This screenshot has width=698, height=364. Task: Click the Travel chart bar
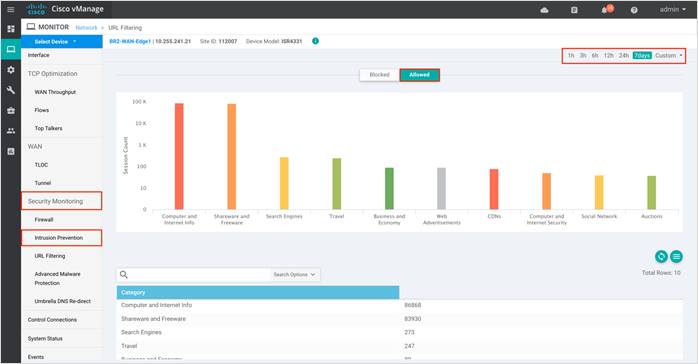(337, 184)
